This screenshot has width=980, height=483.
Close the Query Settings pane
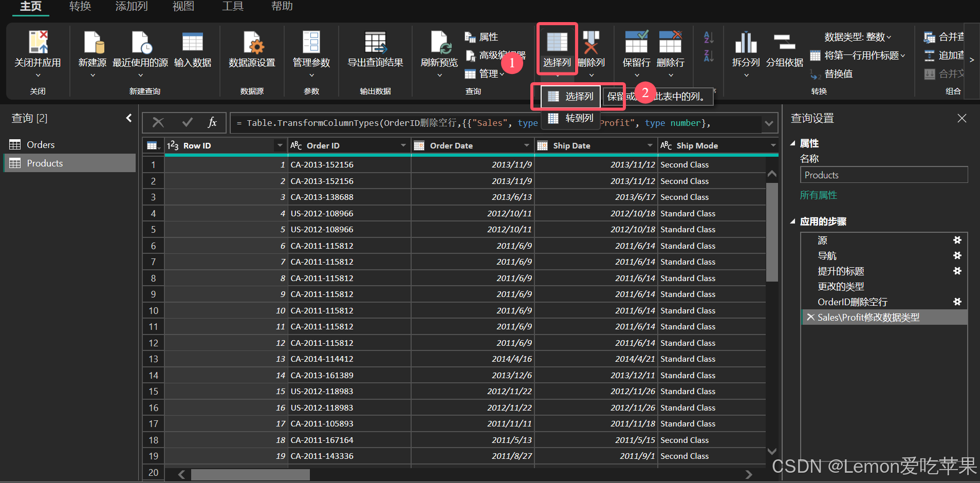[x=962, y=118]
